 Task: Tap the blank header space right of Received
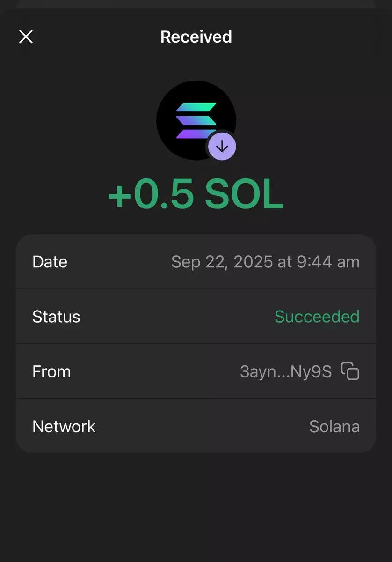pos(309,37)
